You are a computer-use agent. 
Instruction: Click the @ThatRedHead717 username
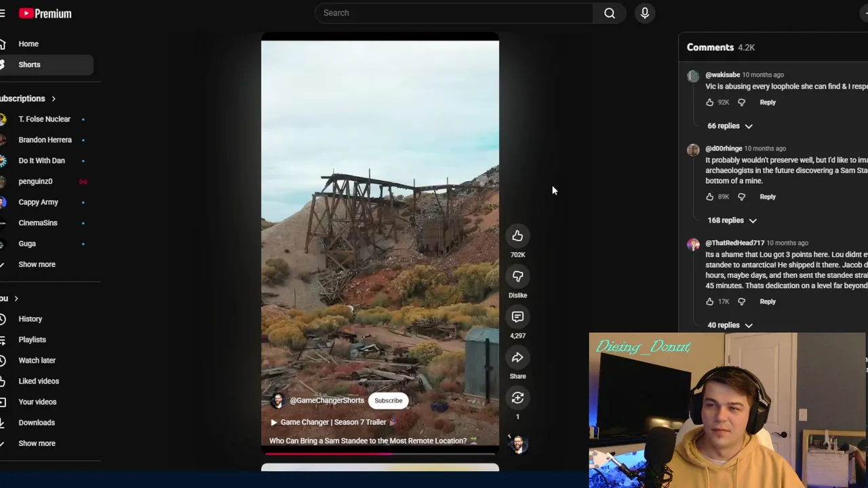[x=734, y=243]
